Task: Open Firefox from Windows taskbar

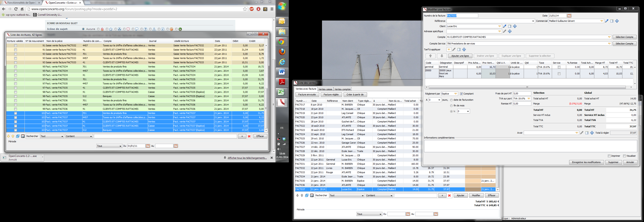Action: click(x=282, y=52)
